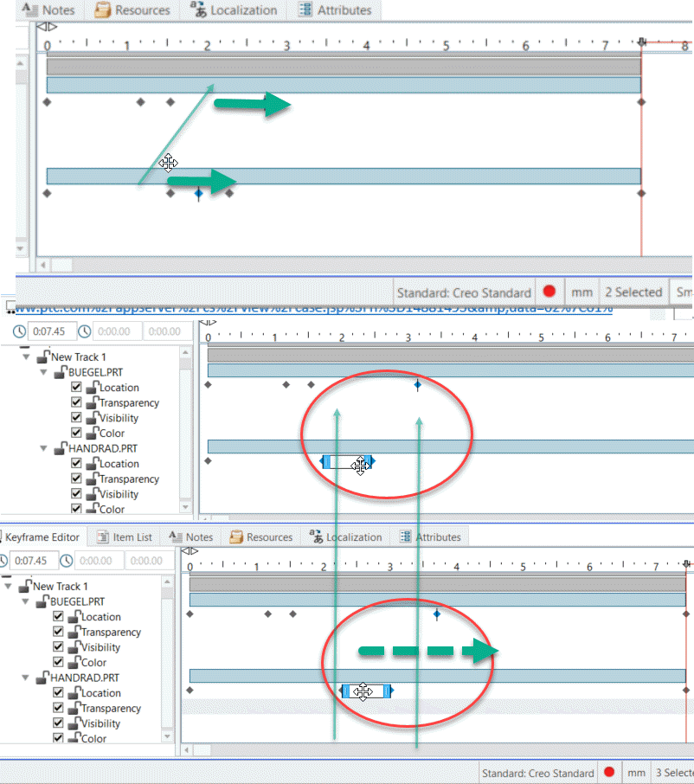Screen dimensions: 694x784
Task: Click the Resources folder icon in the bottom screenshot tabs
Action: pos(236,537)
